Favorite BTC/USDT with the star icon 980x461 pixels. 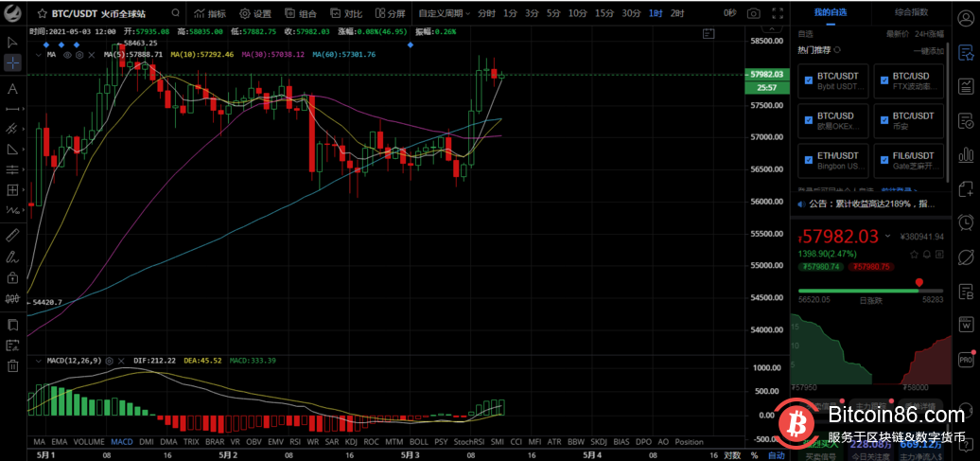43,14
